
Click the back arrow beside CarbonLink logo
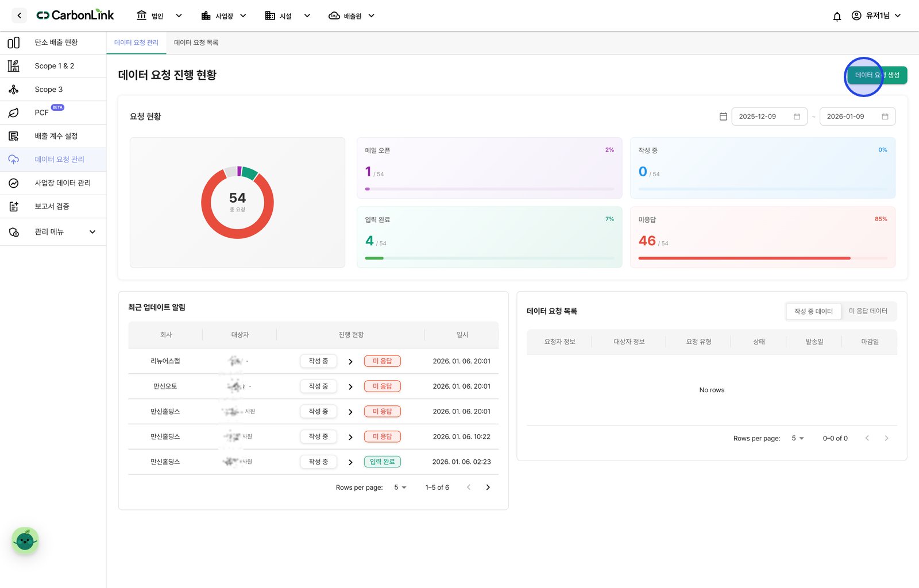pos(19,16)
